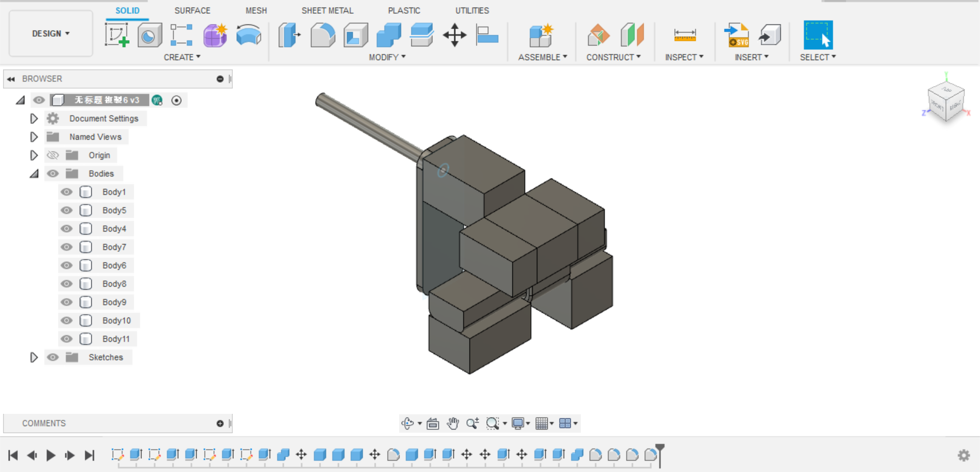Viewport: 980px width, 472px height.
Task: Hide Body5 using its eye toggle
Action: [x=66, y=210]
